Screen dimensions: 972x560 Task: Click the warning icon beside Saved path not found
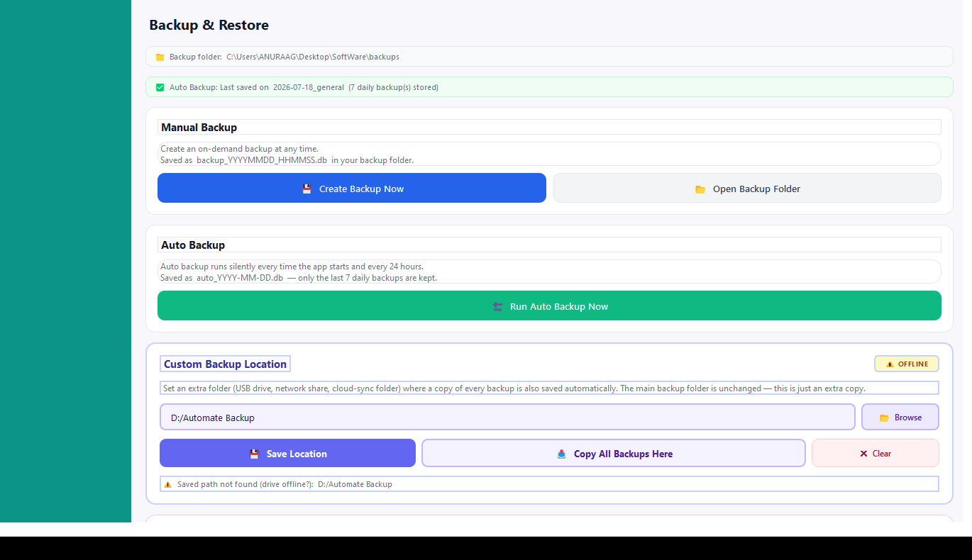point(167,484)
